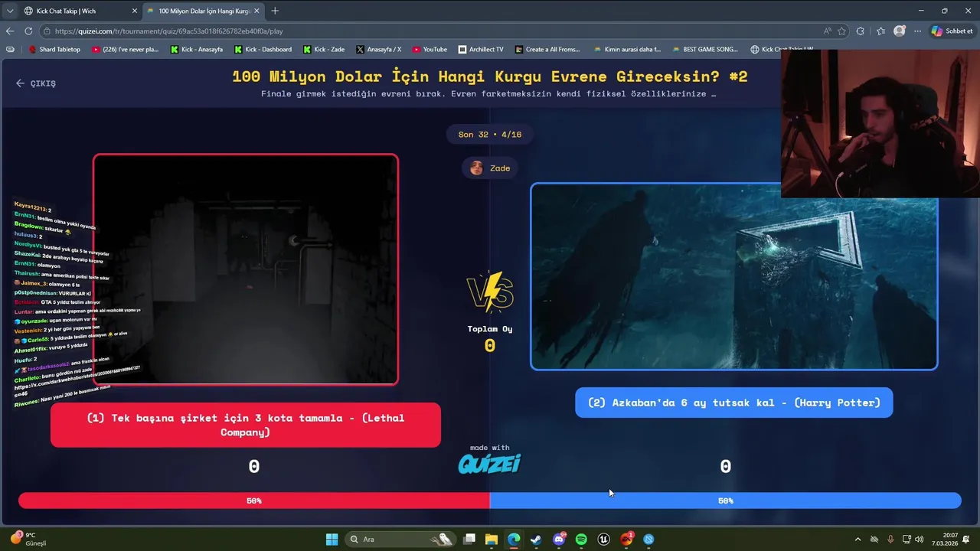
Task: Open the network tray icon
Action: pyautogui.click(x=906, y=540)
